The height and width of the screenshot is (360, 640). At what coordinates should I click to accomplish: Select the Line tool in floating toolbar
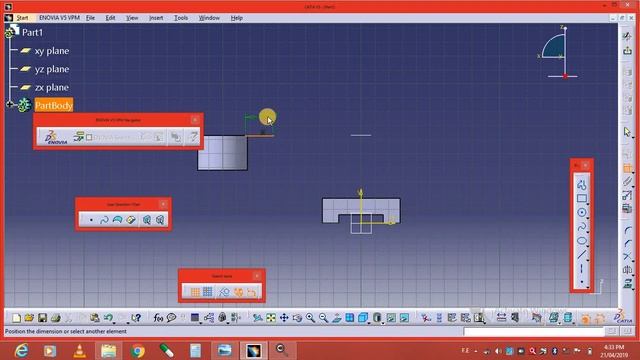click(x=582, y=255)
